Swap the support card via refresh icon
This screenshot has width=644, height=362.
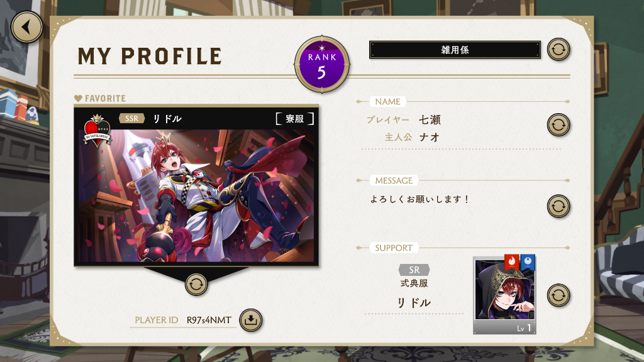(x=558, y=295)
